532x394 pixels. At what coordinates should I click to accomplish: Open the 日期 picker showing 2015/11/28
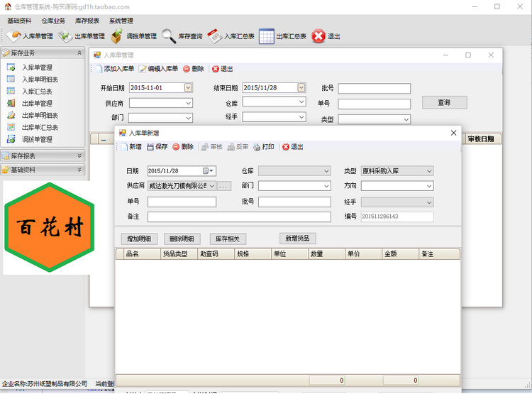(210, 171)
